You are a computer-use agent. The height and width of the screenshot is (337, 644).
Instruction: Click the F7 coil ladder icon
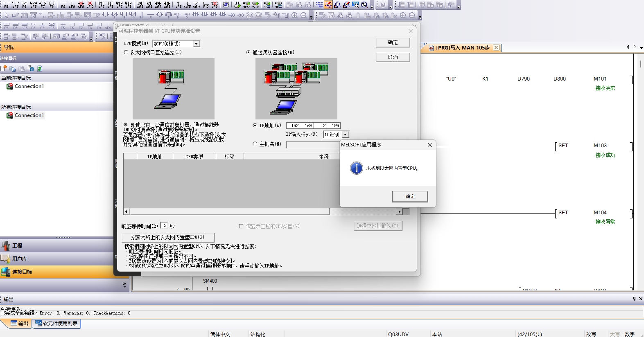43,5
